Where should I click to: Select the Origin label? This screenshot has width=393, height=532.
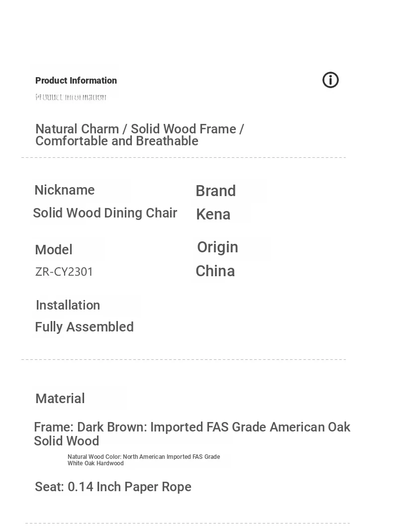pos(218,247)
